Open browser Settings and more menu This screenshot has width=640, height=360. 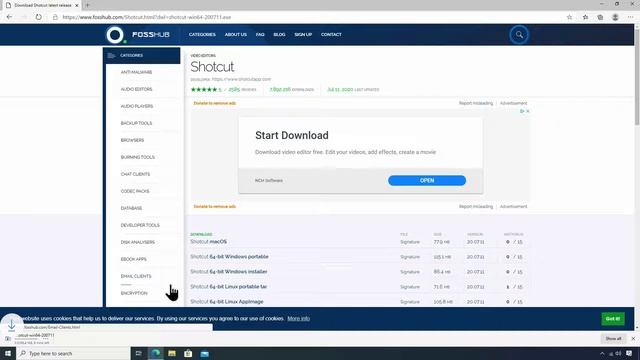631,17
